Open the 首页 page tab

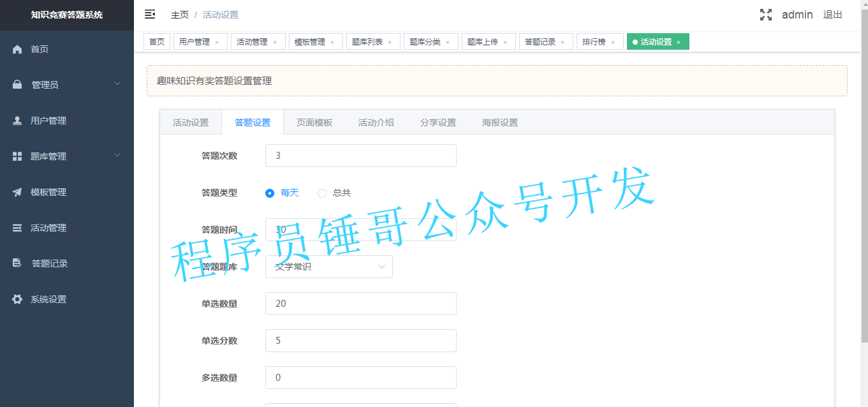point(157,41)
